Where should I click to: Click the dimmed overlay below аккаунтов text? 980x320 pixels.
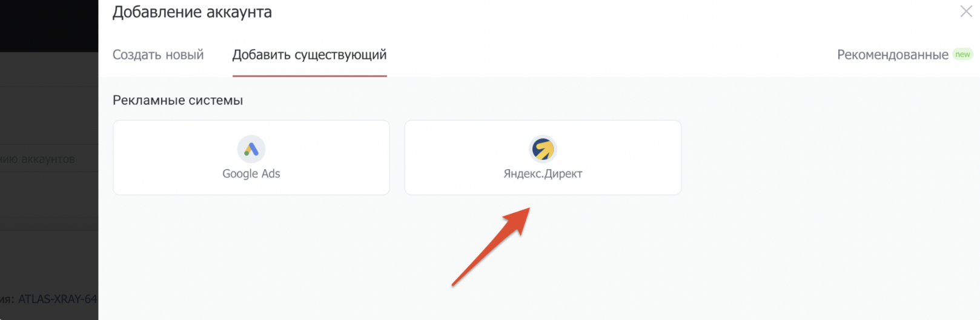pos(48,200)
